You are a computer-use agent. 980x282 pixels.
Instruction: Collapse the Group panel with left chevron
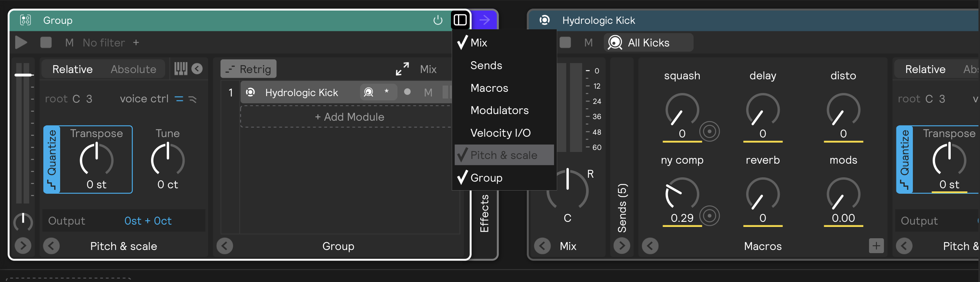(225, 246)
